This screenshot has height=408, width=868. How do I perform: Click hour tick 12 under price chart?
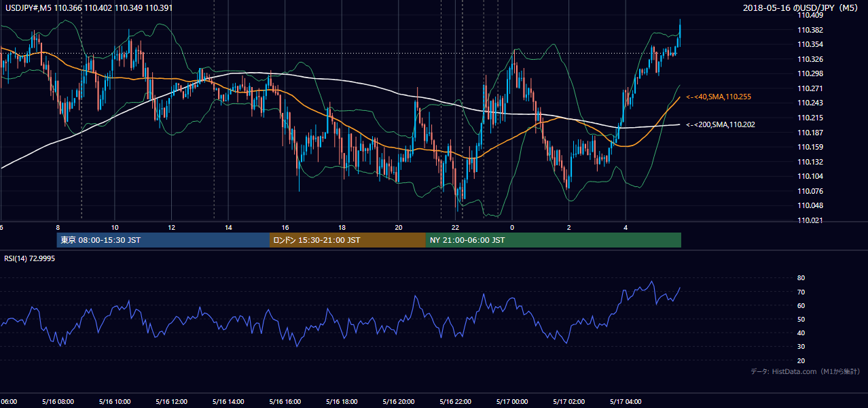(171, 228)
